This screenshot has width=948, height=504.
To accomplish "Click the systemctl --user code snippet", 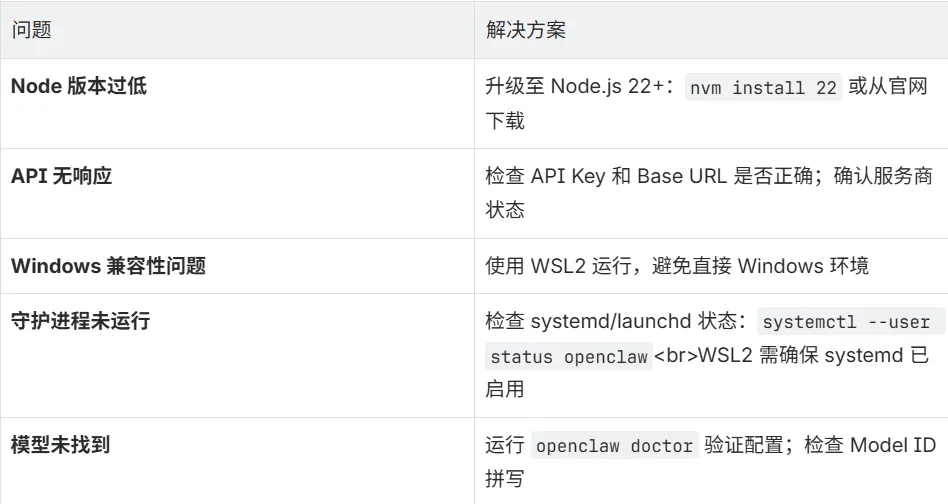I will coord(846,323).
